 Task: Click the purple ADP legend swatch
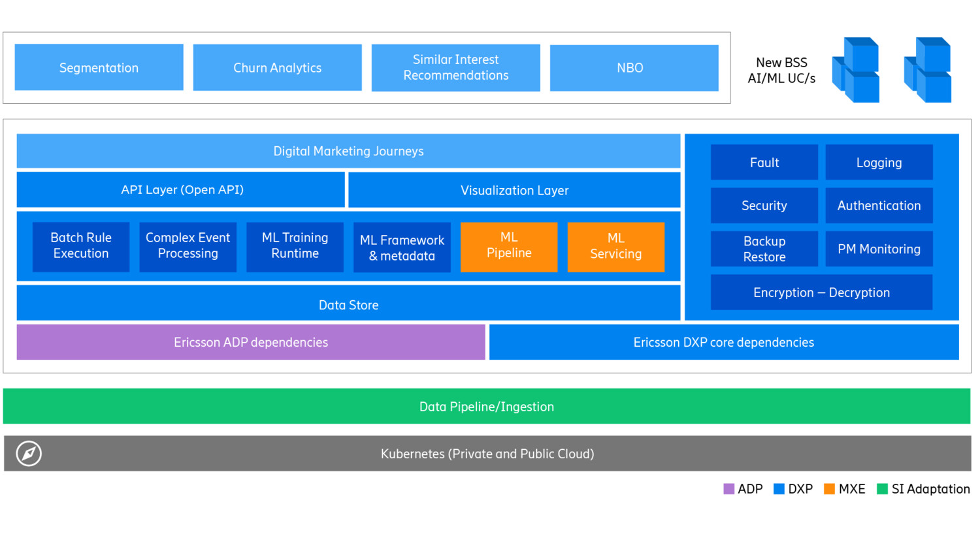pyautogui.click(x=729, y=489)
